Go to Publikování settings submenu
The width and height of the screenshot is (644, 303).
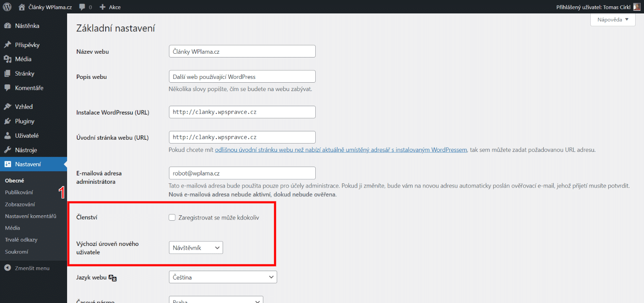tap(19, 192)
